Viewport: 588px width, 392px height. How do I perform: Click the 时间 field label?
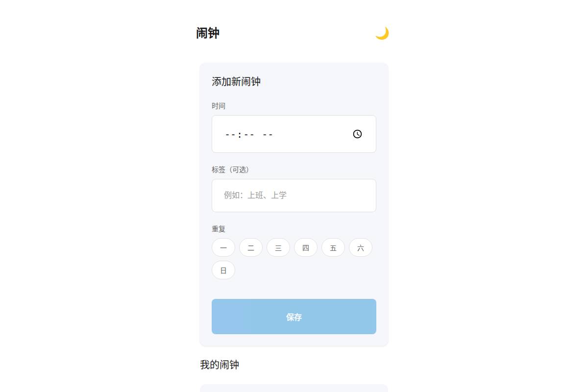219,106
